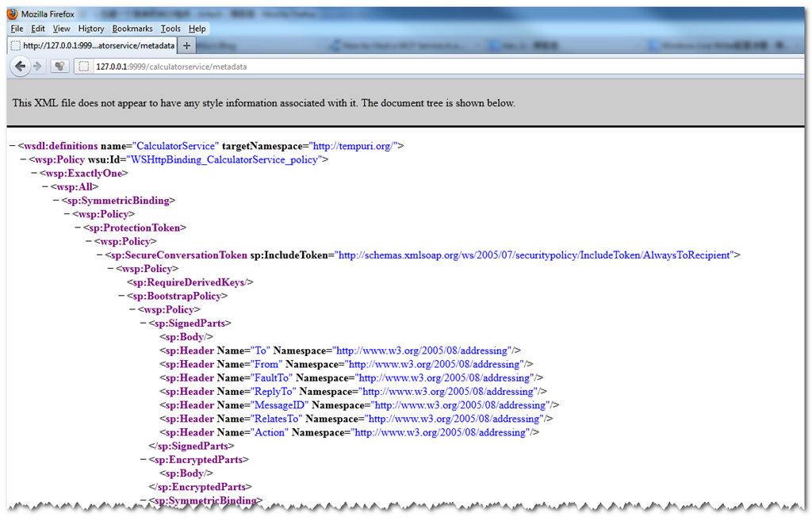812x521 pixels.
Task: Collapse the sp:SignedParts node
Action: click(143, 324)
